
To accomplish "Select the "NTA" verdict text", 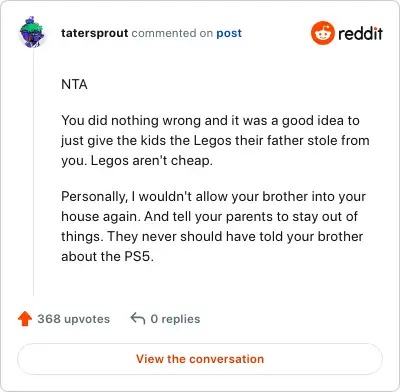I will point(74,84).
